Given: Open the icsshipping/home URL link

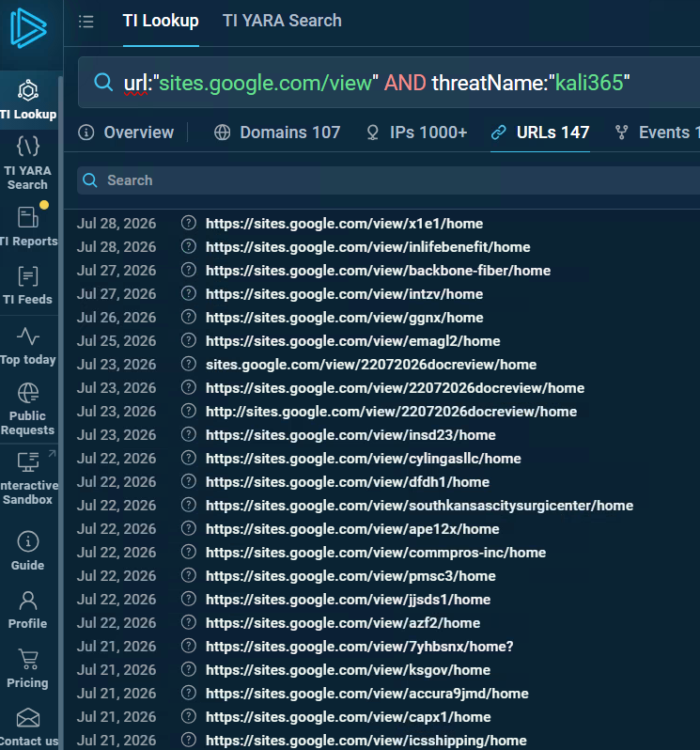Looking at the screenshot, I should click(366, 740).
